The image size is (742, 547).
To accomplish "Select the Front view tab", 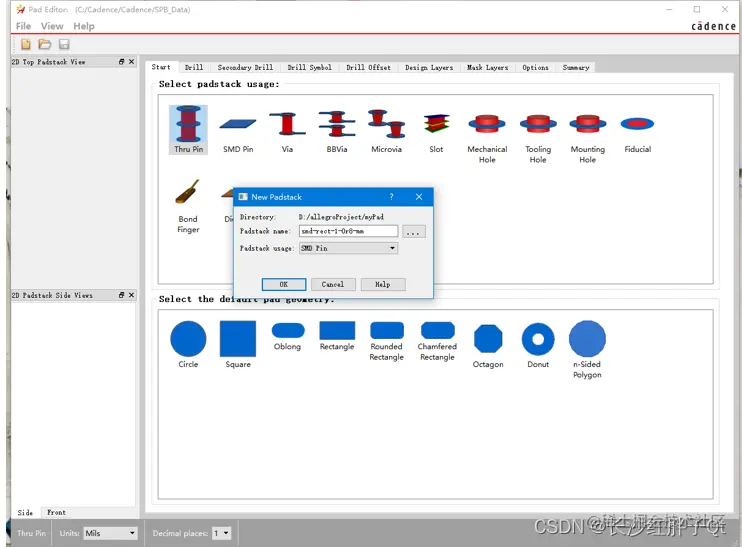I will [56, 512].
